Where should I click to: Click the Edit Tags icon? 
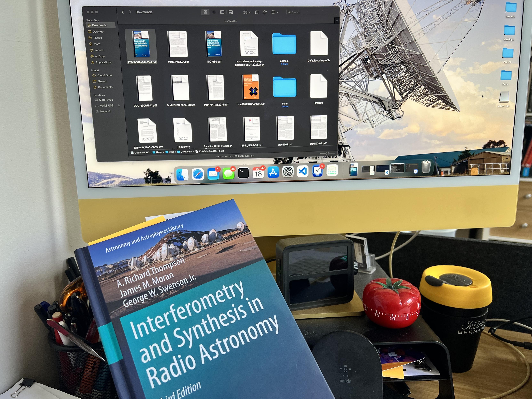pyautogui.click(x=265, y=12)
